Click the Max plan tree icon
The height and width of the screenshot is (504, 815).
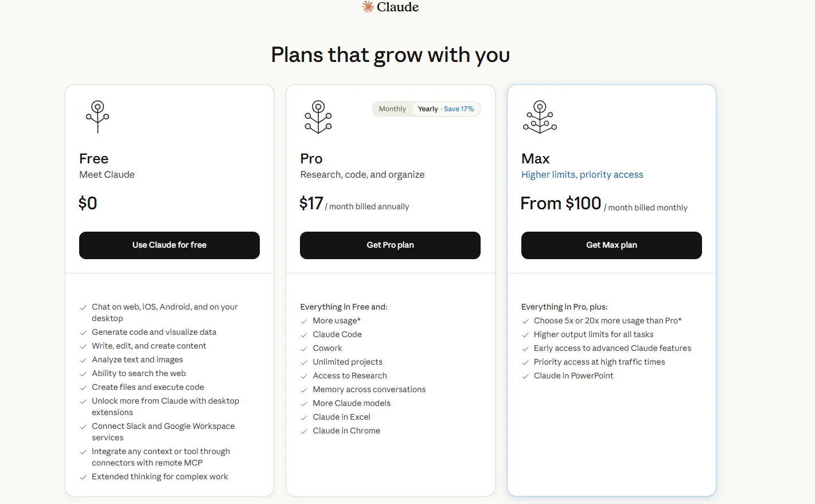click(540, 116)
